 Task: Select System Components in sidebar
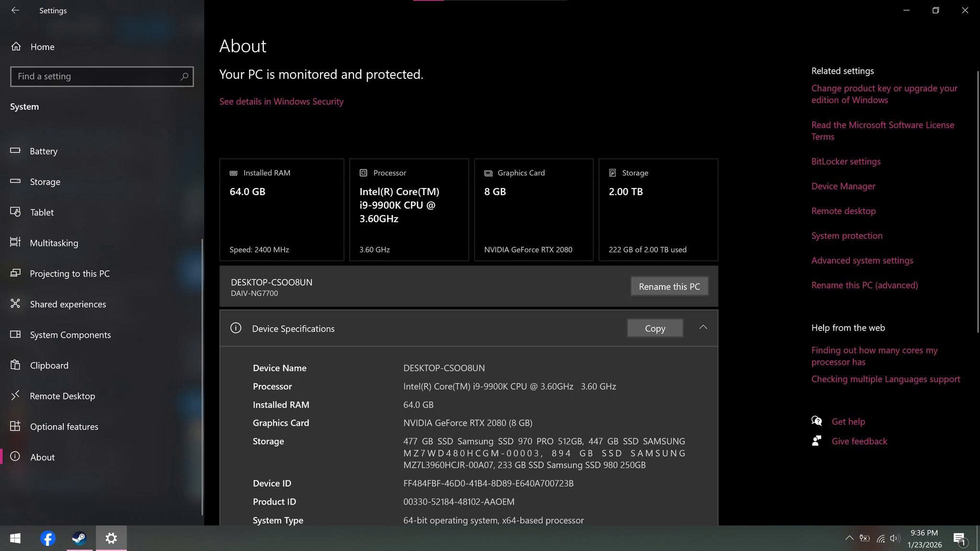70,335
